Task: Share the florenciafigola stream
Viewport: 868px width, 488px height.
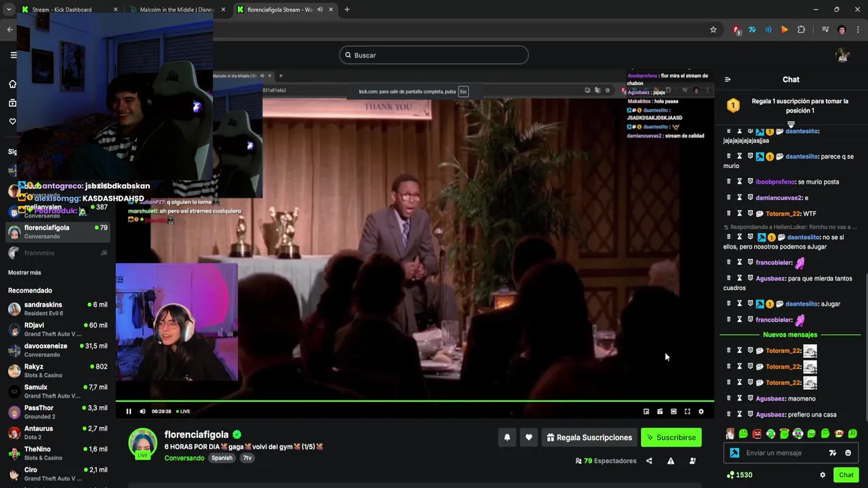Action: [x=649, y=461]
